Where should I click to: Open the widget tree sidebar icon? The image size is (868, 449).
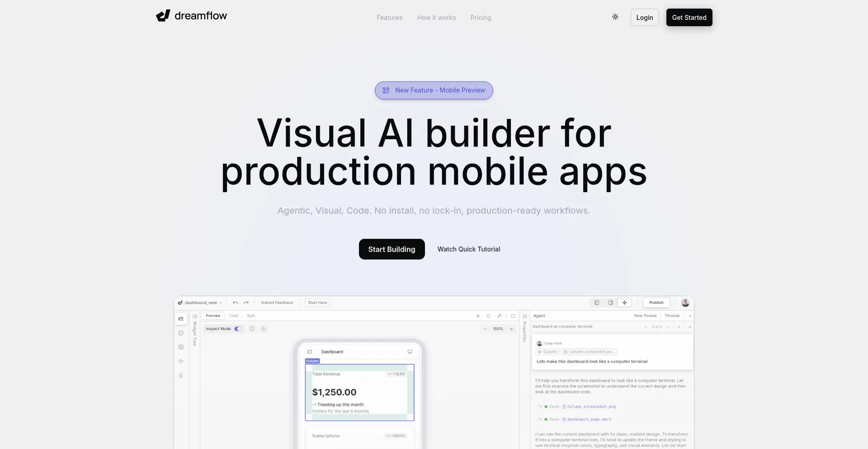(181, 319)
